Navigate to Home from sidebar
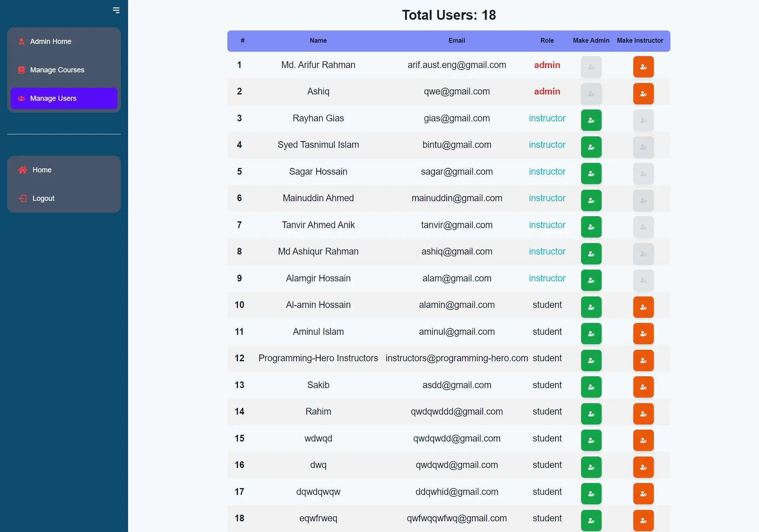The image size is (759, 532). [42, 170]
